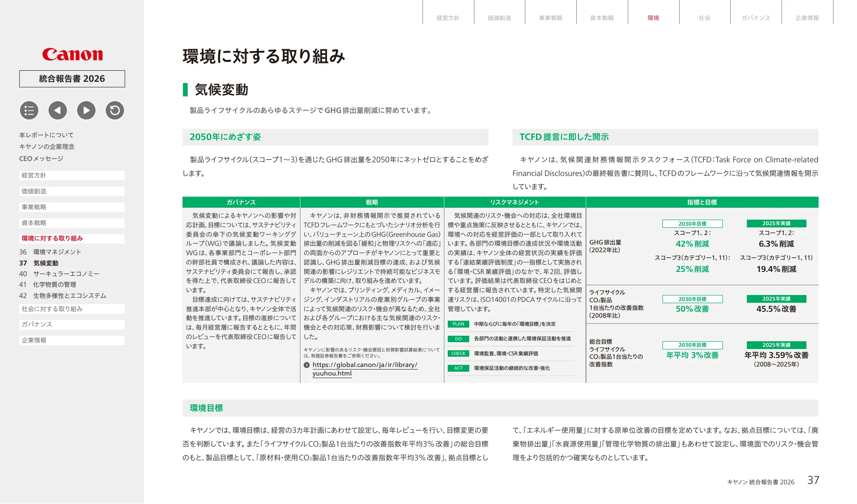Go to next page arrow button

(x=86, y=110)
